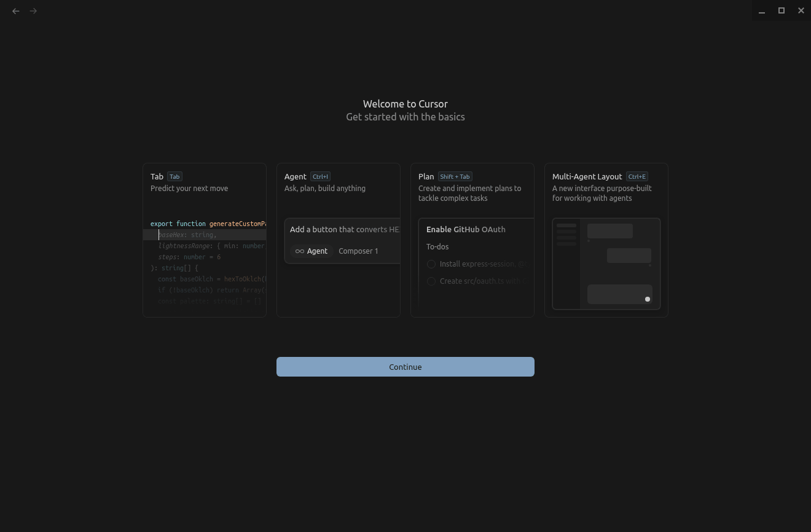Open the Agent mode pill selector
811x532 pixels.
click(x=311, y=251)
